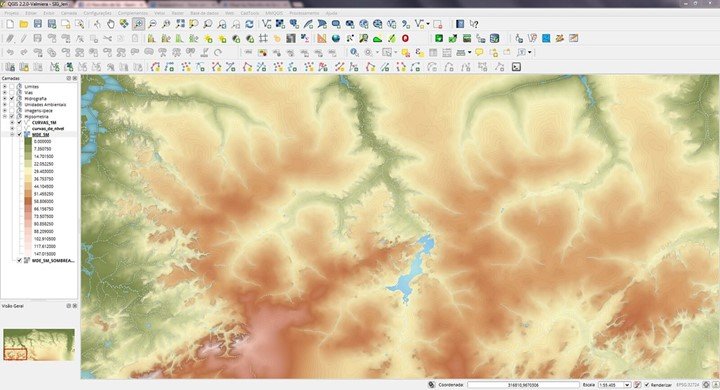Viewport: 720px width, 390px height.
Task: Click the Refresh map icon
Action: tap(249, 24)
